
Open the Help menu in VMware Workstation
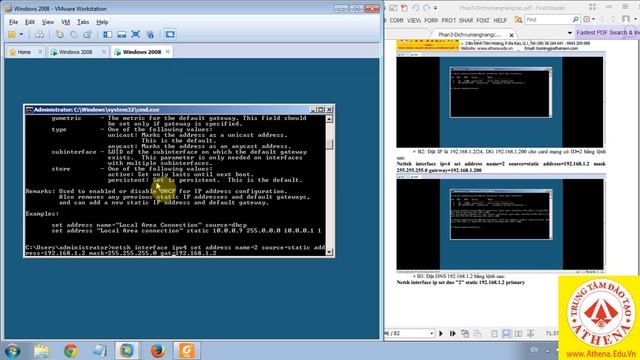[102, 22]
